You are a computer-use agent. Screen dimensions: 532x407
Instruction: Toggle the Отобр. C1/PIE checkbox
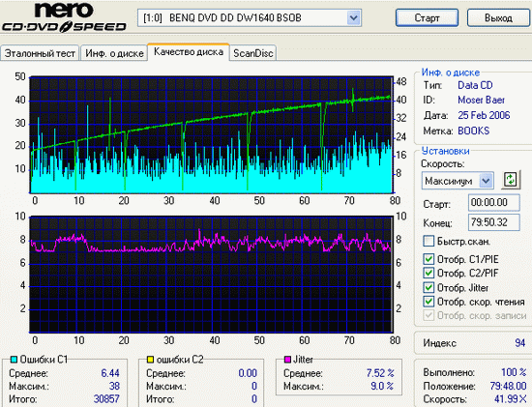click(x=429, y=259)
